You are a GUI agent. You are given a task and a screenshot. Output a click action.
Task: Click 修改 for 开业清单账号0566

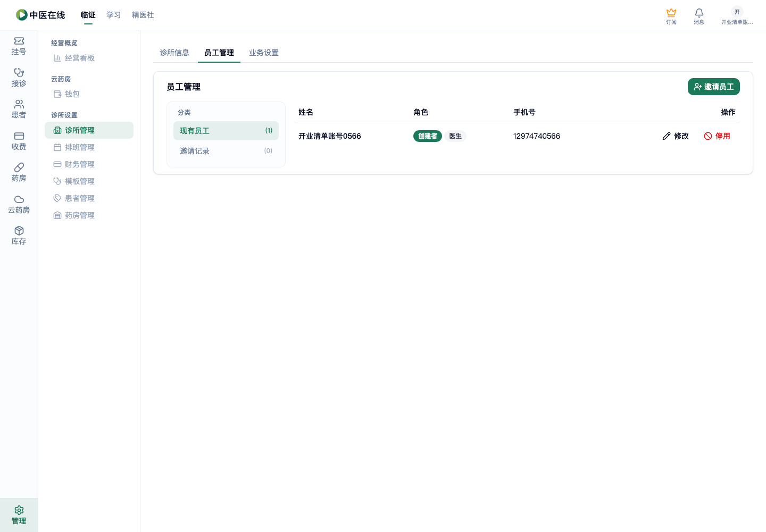[676, 136]
